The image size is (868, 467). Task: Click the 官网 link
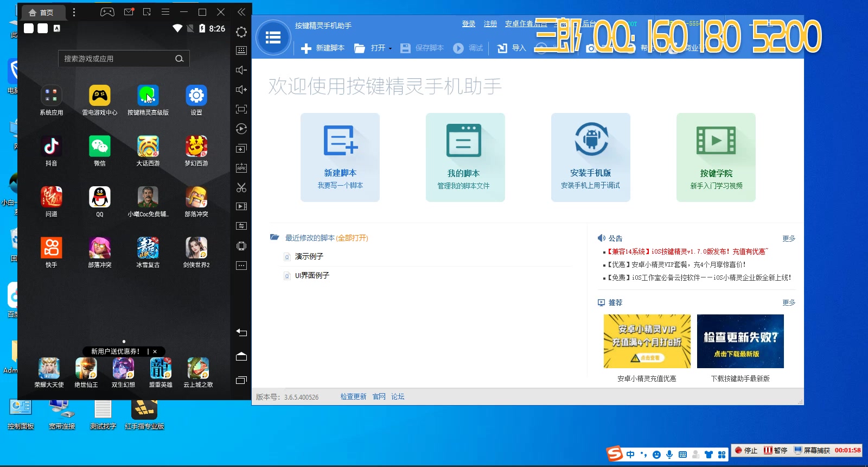pyautogui.click(x=379, y=397)
